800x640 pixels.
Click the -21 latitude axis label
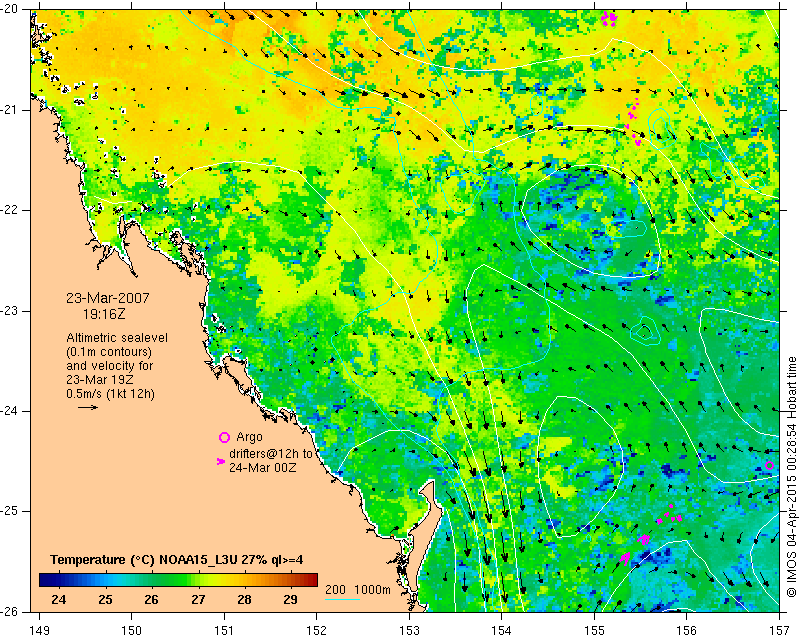[x=10, y=110]
